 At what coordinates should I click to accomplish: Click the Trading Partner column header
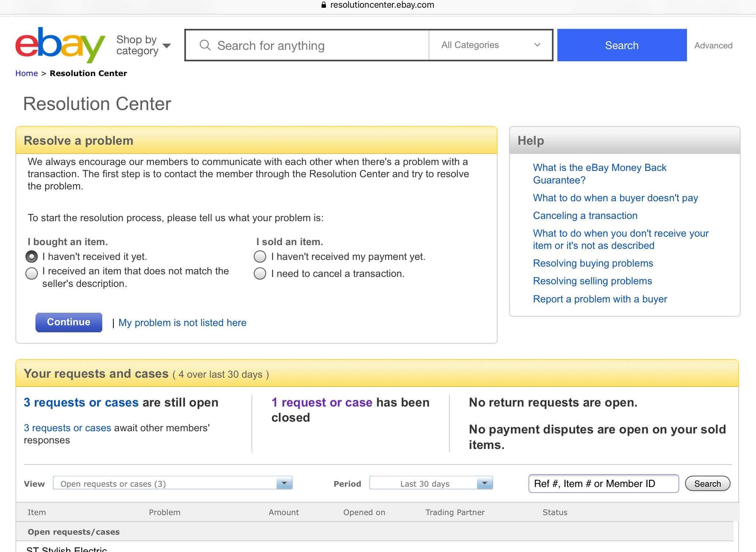coord(455,512)
